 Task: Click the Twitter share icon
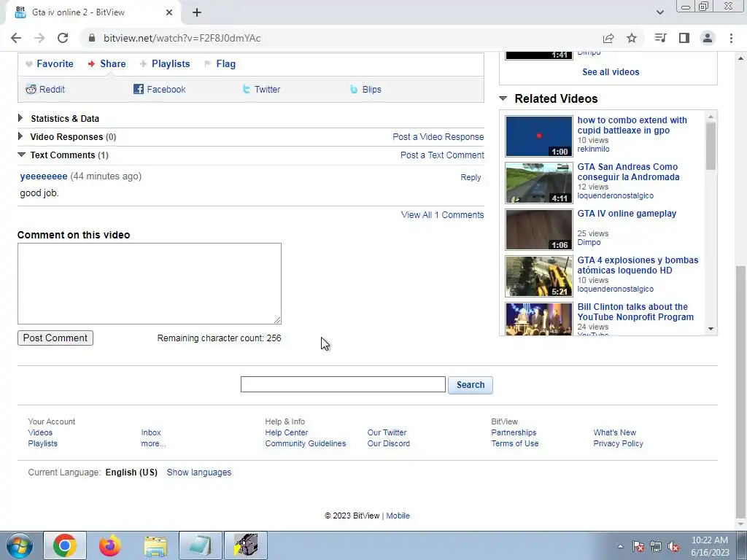click(x=247, y=89)
